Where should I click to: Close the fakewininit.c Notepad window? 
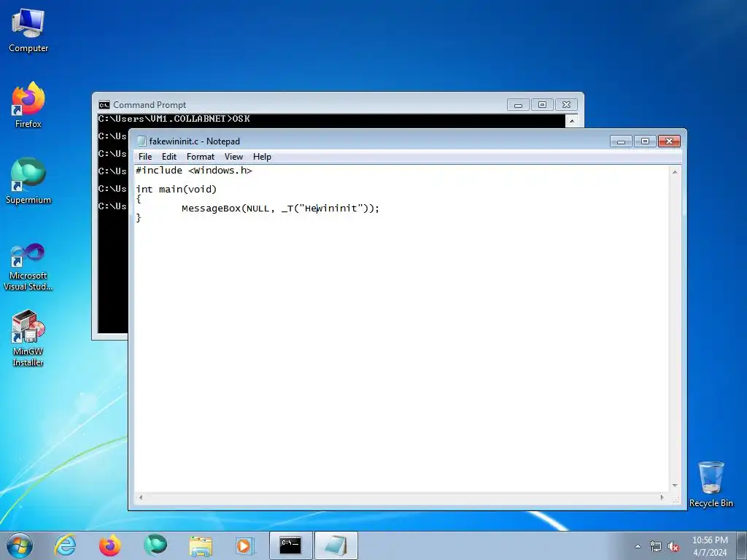pyautogui.click(x=669, y=141)
